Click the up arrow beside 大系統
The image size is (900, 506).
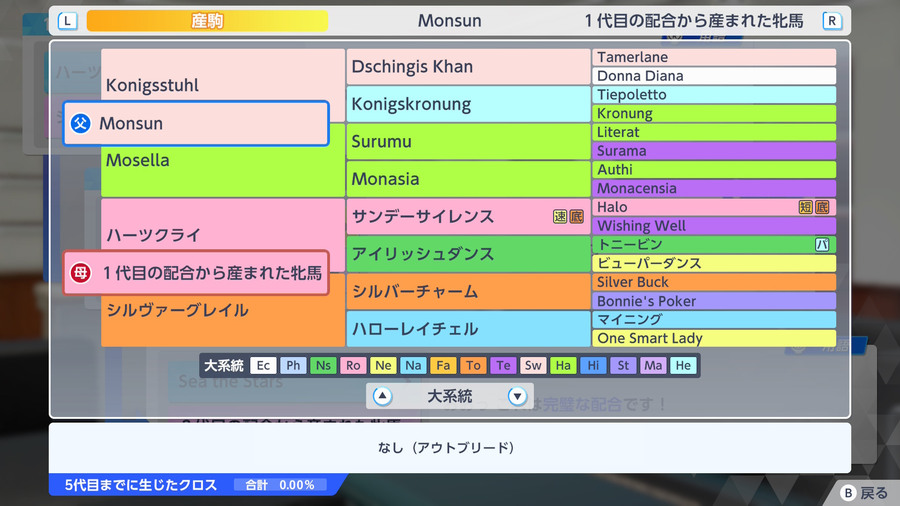382,396
